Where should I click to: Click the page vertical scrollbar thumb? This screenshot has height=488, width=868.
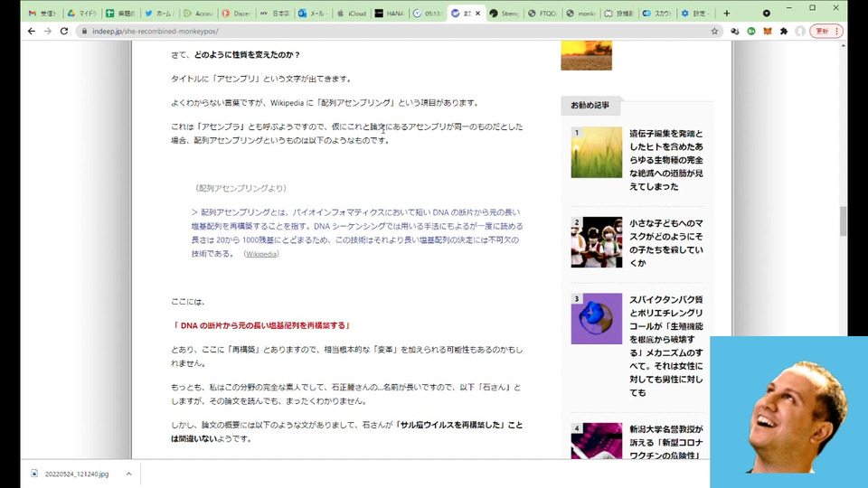843,221
